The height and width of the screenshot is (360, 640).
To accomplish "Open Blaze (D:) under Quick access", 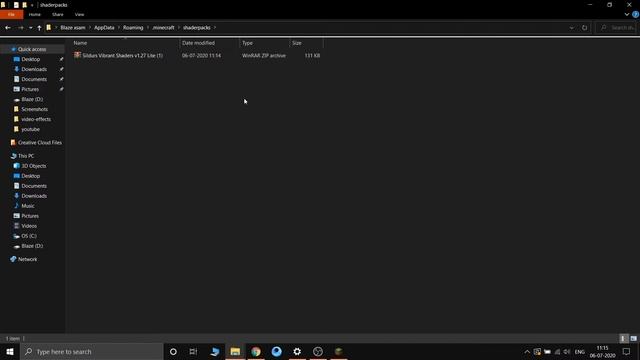I will [32, 99].
